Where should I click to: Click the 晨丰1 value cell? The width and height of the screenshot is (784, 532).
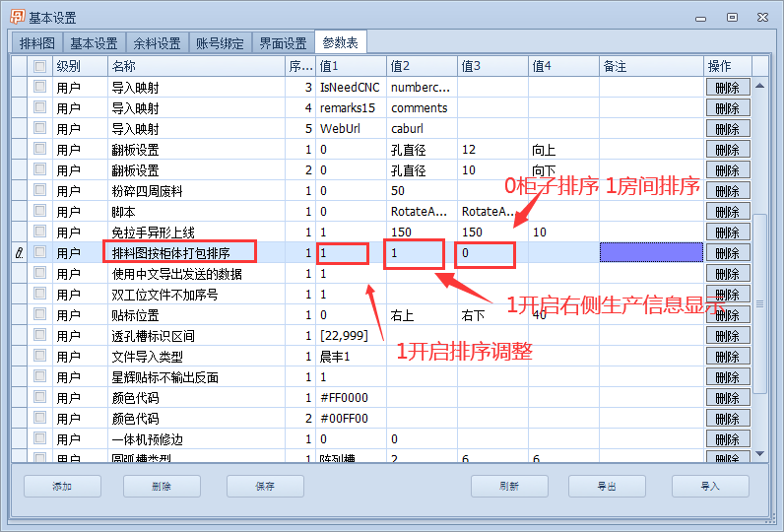[351, 357]
